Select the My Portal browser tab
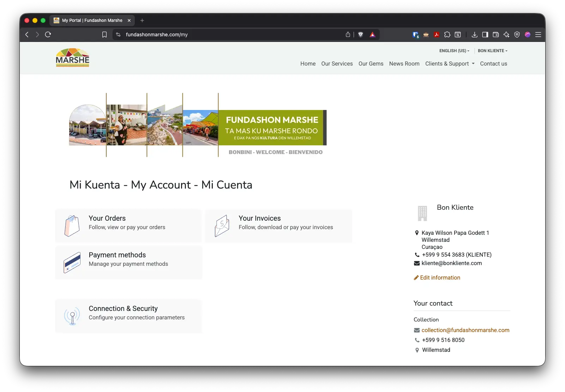 point(92,20)
